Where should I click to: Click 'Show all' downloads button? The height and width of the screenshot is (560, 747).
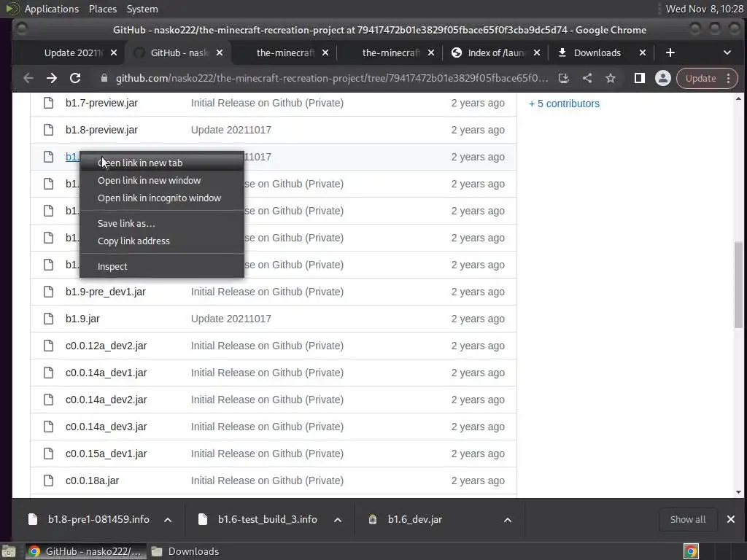point(687,519)
